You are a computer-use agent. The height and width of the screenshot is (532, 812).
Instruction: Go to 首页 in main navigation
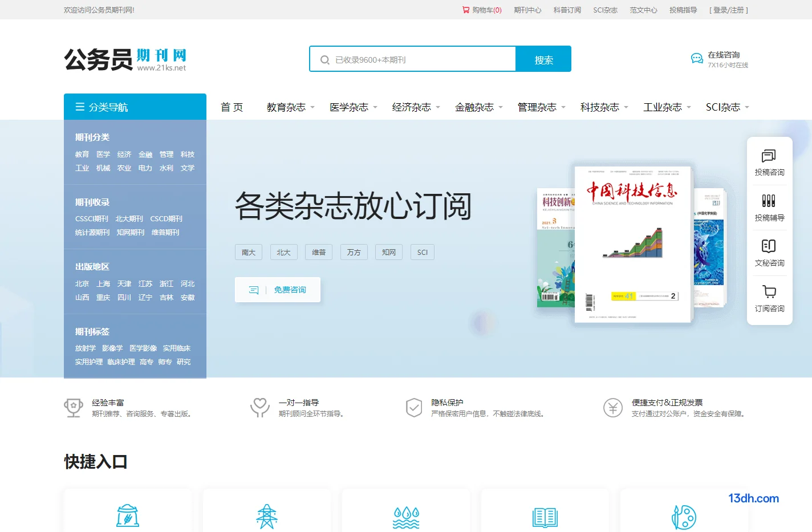click(x=232, y=107)
